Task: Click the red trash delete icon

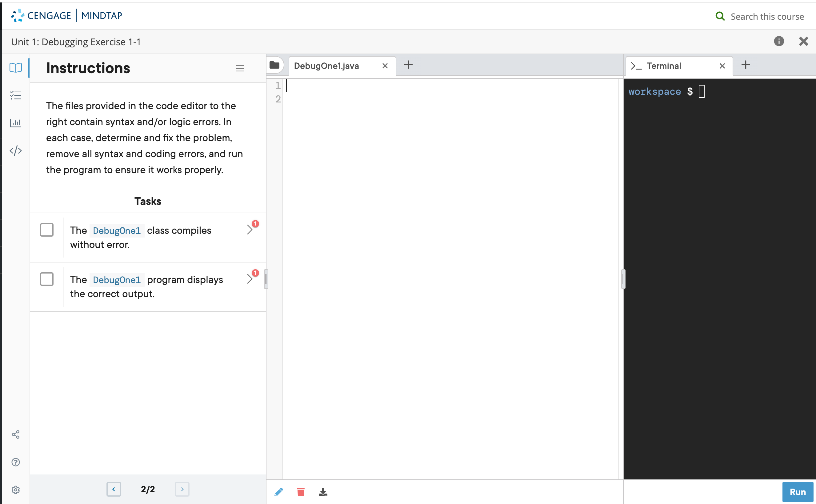Action: click(x=301, y=492)
